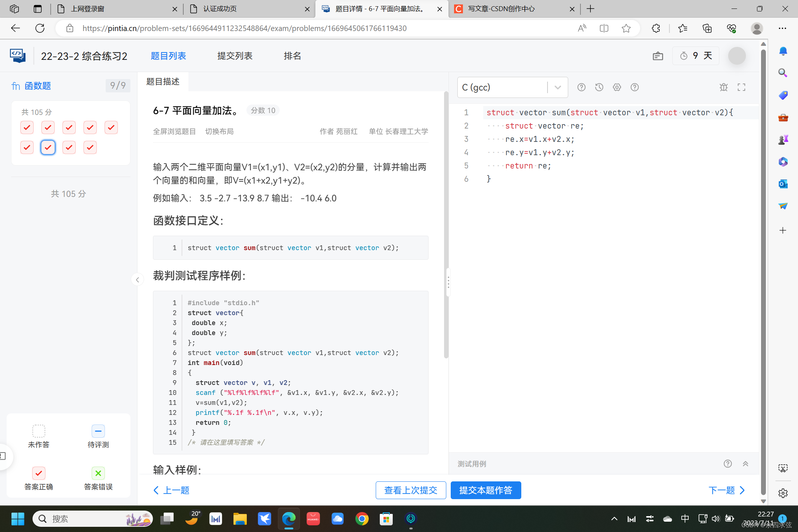Toggle fullscreen code editor icon

coord(741,87)
